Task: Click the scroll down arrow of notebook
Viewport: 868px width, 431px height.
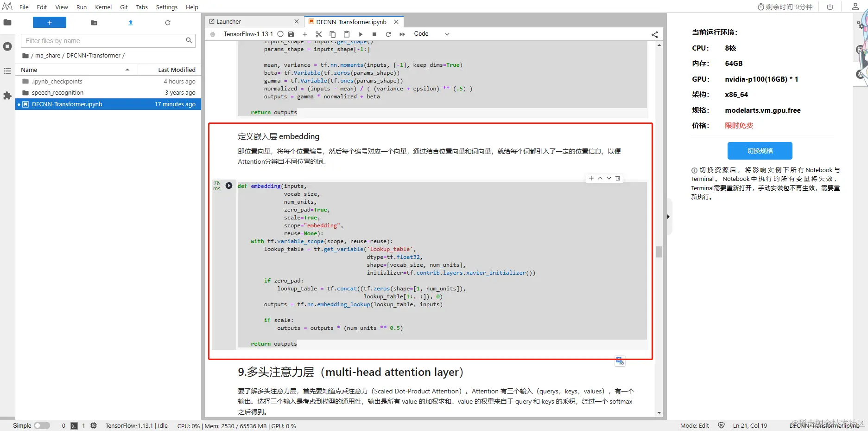Action: [659, 412]
